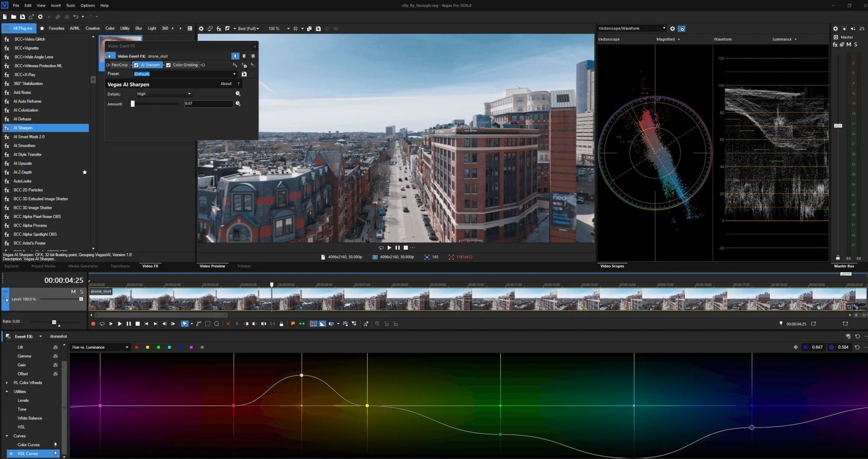Click the Remove Selected Plug-In icon
Screen dimensions: 868x459
253,65
